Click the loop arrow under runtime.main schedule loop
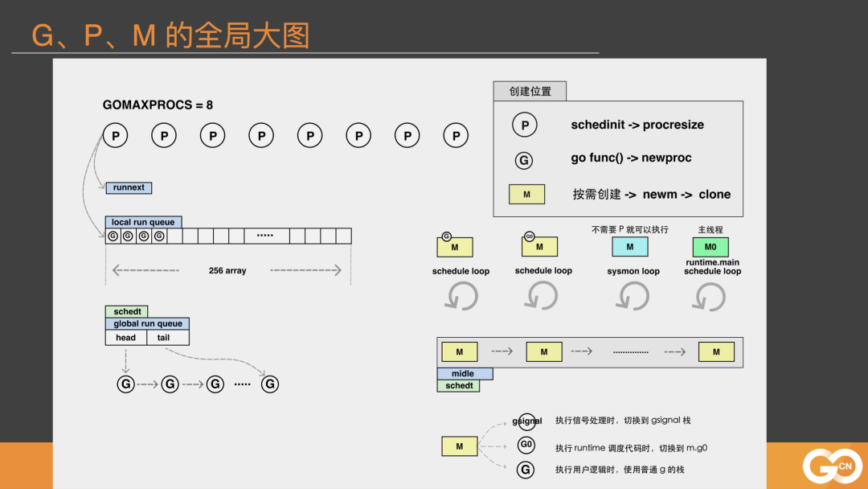 (709, 298)
